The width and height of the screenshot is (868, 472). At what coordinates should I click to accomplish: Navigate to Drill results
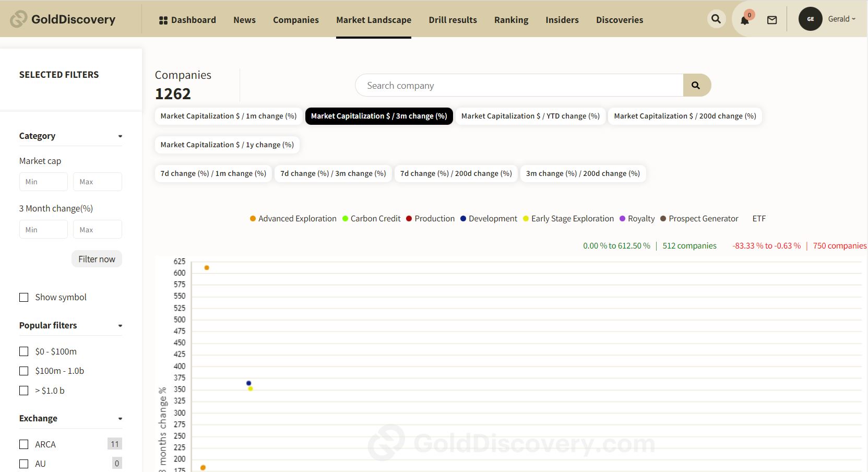tap(453, 20)
